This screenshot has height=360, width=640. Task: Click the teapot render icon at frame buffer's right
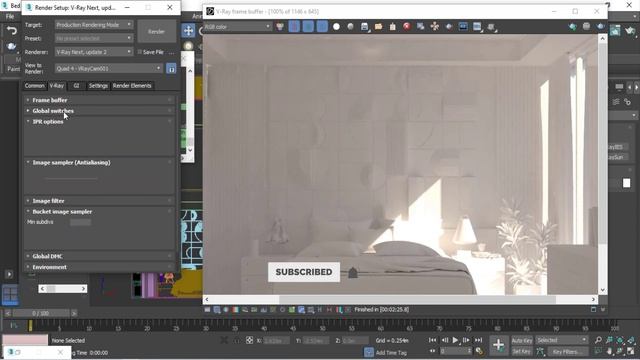click(x=600, y=27)
